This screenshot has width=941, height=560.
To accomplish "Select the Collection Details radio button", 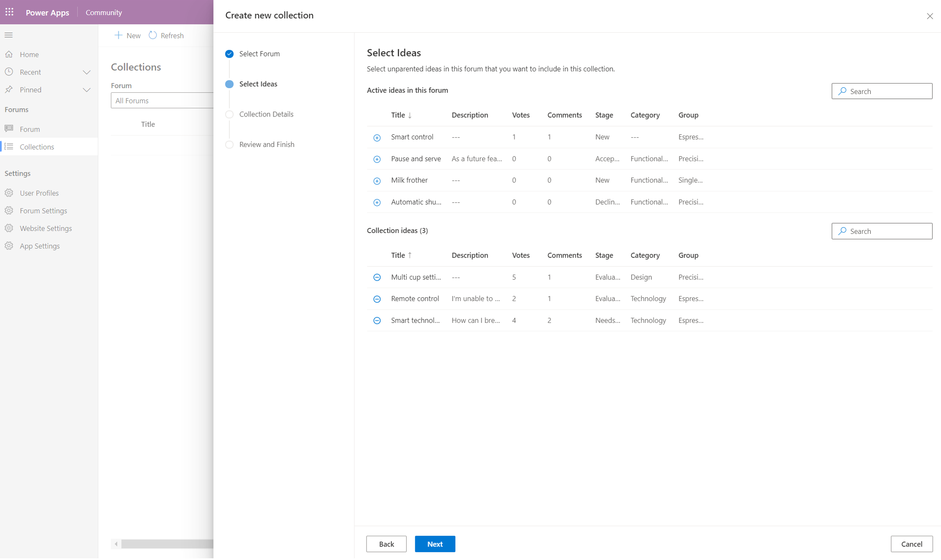I will [229, 114].
